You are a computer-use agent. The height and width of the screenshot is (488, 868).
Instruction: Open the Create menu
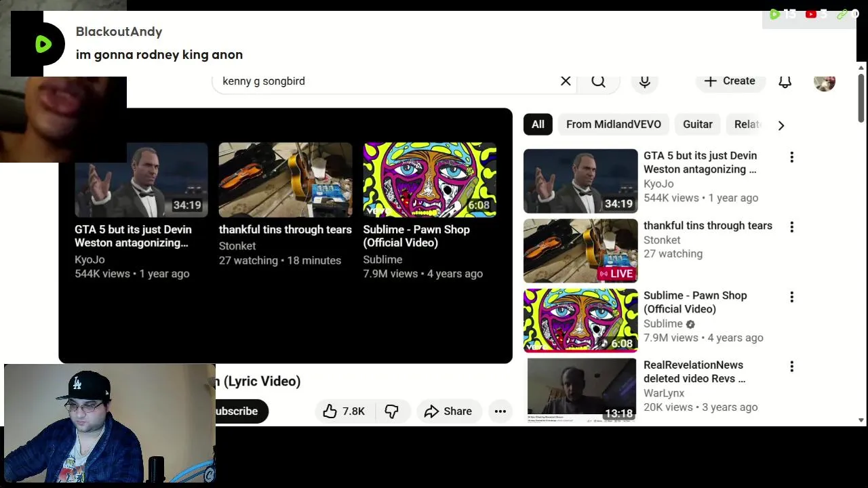tap(730, 81)
